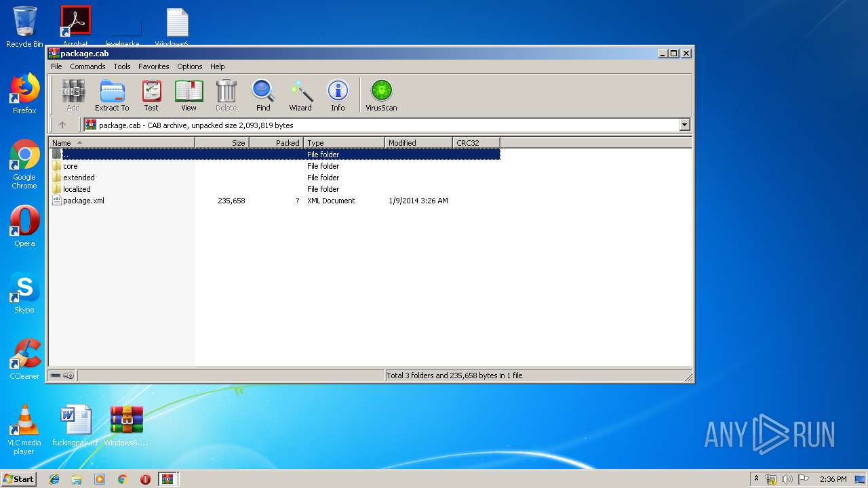Open the Find magnifier tool
868x488 pixels.
(x=263, y=95)
